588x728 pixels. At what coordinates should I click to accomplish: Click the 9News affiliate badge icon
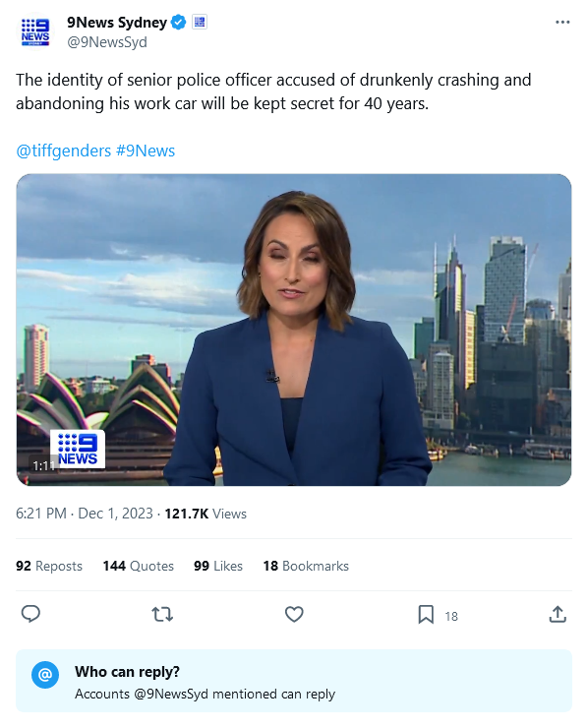point(200,22)
